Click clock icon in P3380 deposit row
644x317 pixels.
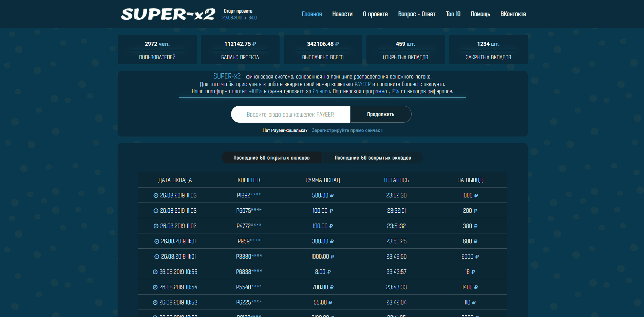(x=157, y=257)
